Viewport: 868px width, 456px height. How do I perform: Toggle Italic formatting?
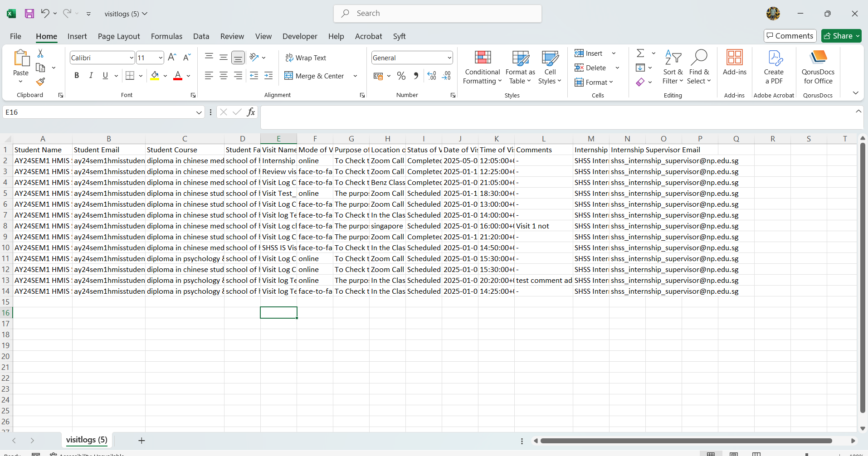[91, 76]
